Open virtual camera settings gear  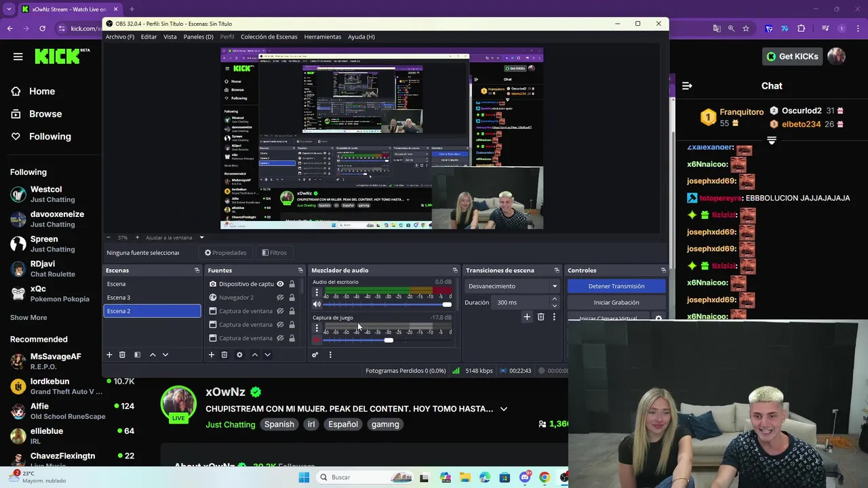point(658,318)
